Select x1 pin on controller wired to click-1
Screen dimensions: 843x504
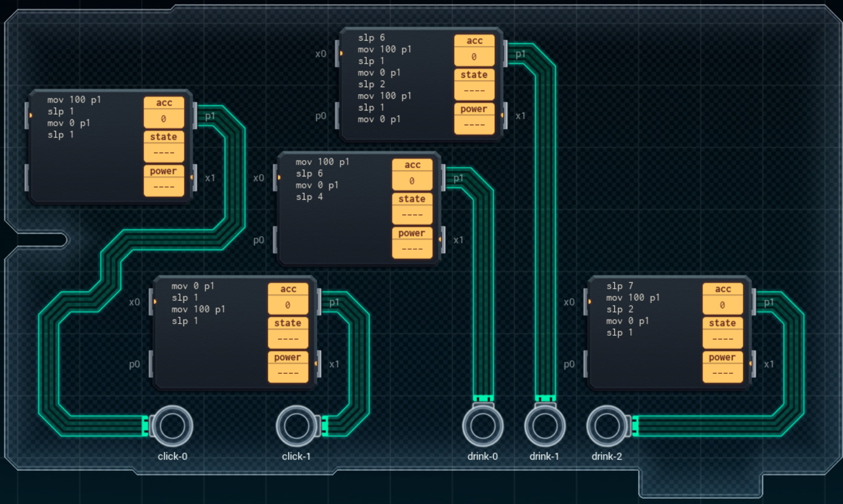click(x=319, y=364)
